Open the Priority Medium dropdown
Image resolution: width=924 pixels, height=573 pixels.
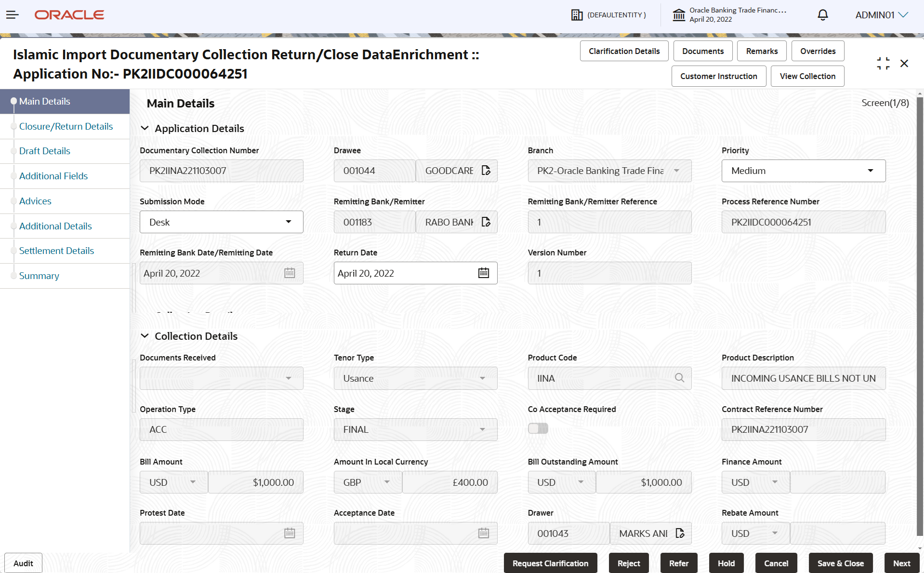click(x=804, y=171)
